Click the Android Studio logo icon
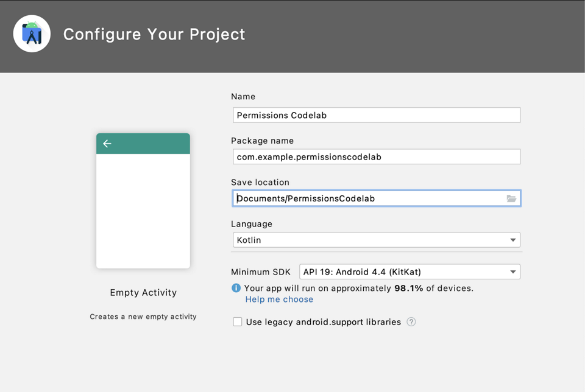 pyautogui.click(x=32, y=33)
